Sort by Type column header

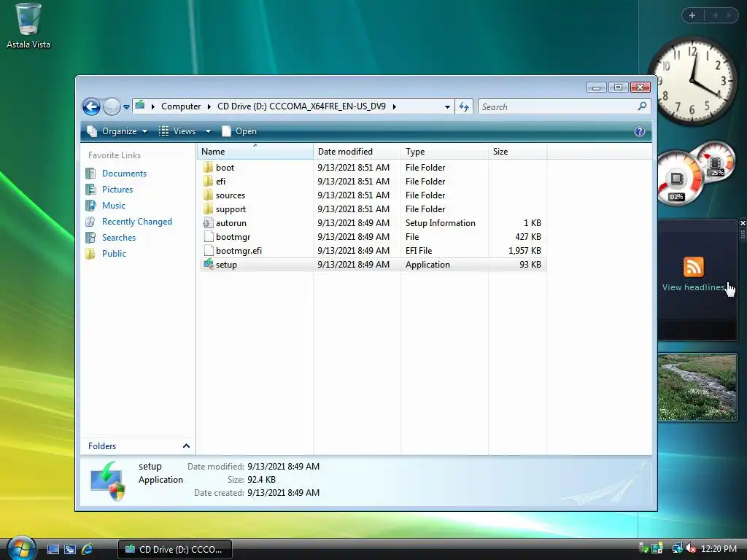click(x=444, y=152)
